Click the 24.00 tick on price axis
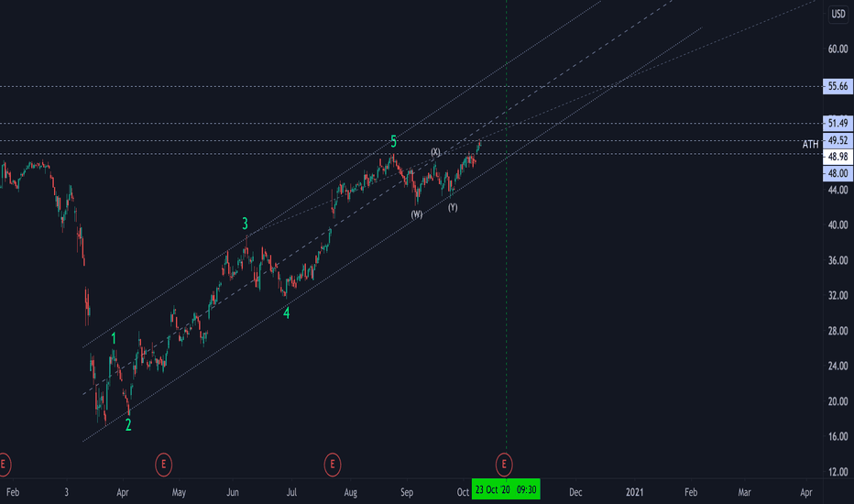The width and height of the screenshot is (854, 504). (838, 367)
